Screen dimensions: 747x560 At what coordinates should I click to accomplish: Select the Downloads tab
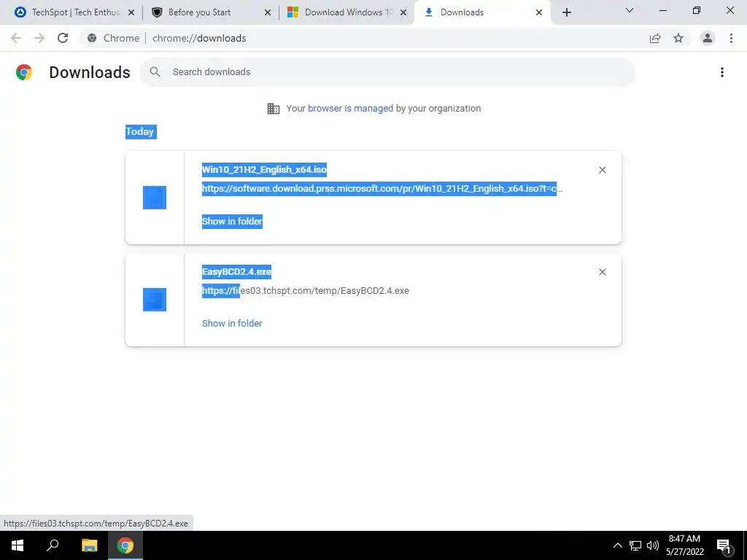[481, 12]
